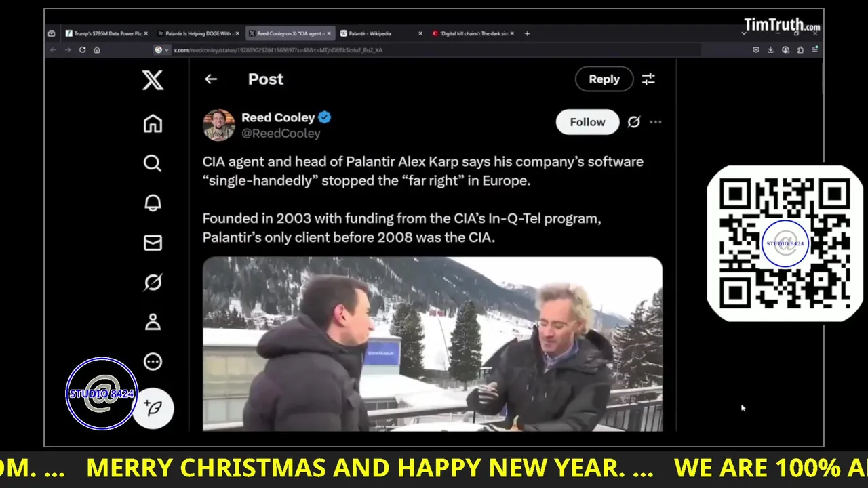Viewport: 868px width, 488px height.
Task: Open Grok icon in left sidebar
Action: click(153, 282)
